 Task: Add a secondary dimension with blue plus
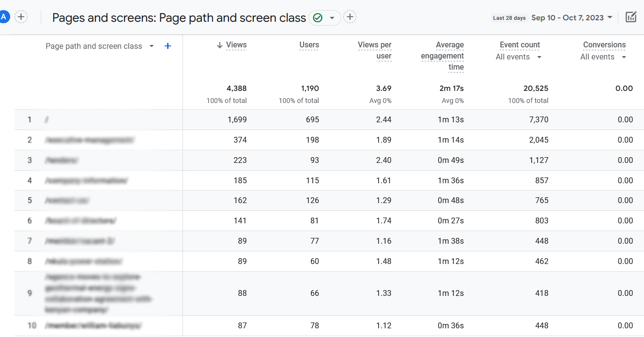168,46
